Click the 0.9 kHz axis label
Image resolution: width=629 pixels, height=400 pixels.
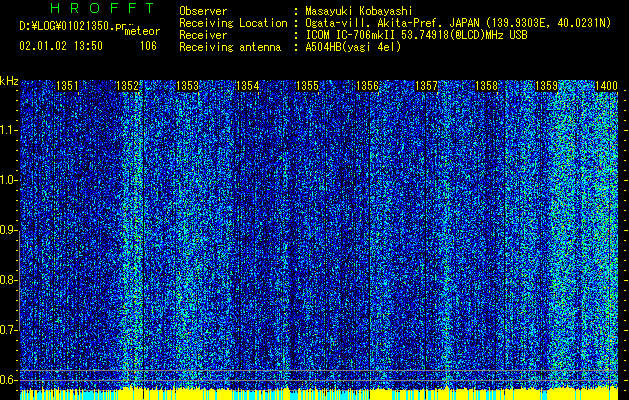(x=9, y=230)
